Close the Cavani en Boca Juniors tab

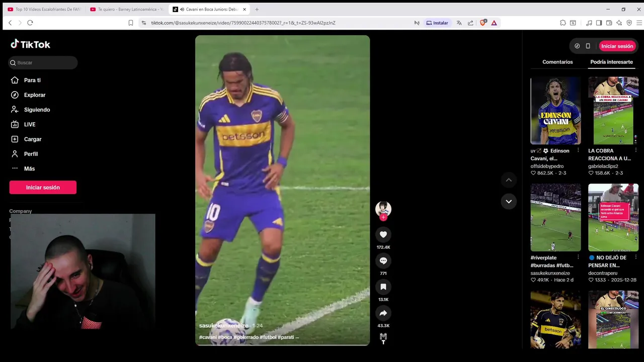click(x=245, y=9)
